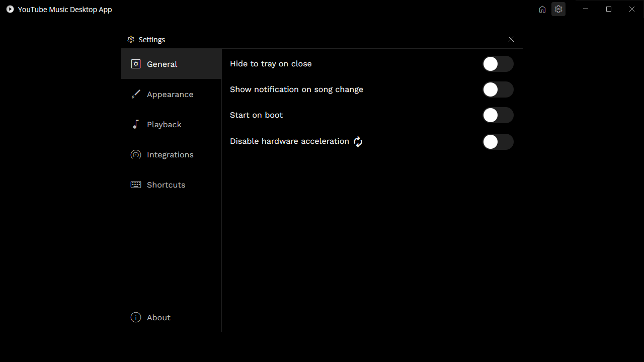644x362 pixels.
Task: Click the Shortcuts keyboard icon
Action: [135, 185]
